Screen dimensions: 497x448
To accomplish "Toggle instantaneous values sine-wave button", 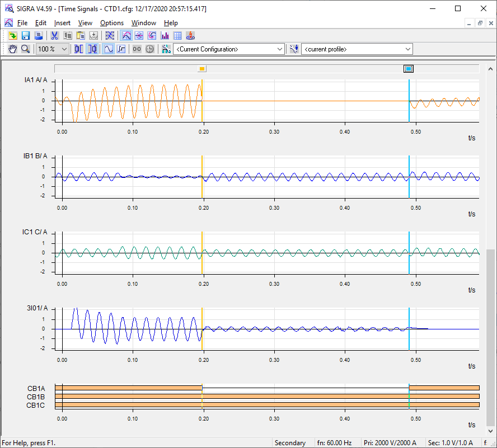I will [108, 49].
